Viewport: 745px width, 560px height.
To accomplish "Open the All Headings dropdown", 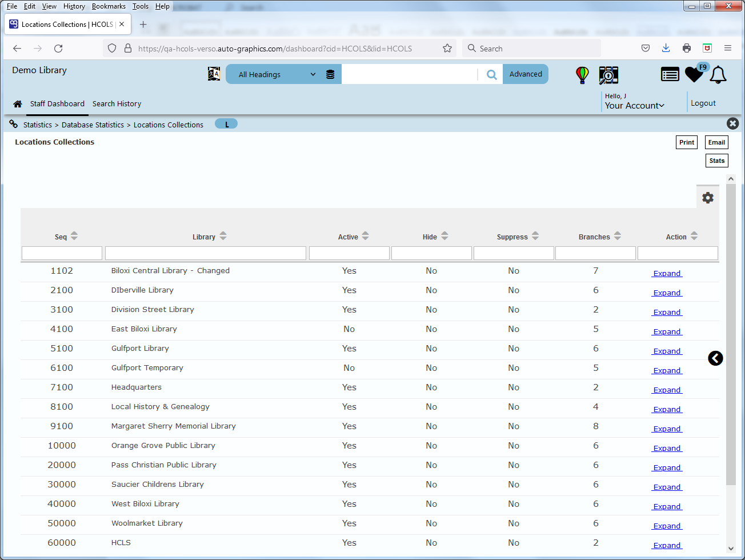I will (277, 74).
